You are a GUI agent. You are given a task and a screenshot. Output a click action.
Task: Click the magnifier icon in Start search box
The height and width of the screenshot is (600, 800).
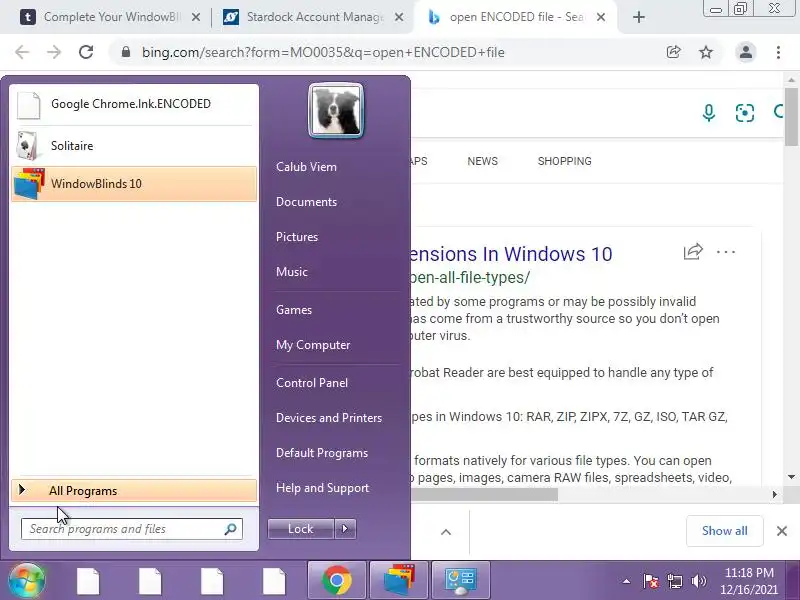231,529
